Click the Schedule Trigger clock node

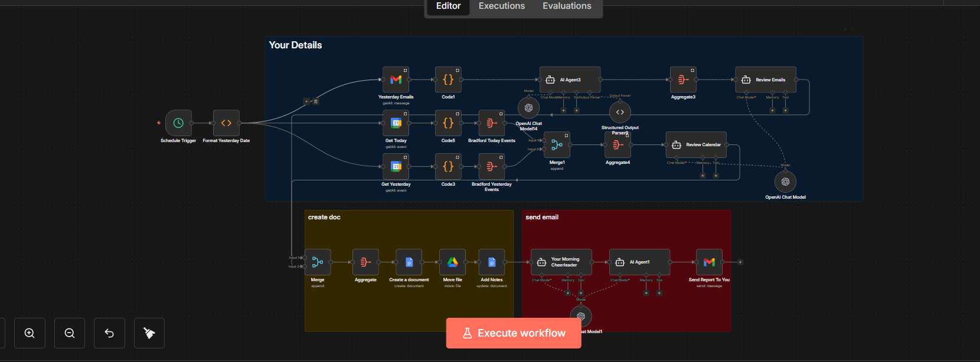[178, 123]
